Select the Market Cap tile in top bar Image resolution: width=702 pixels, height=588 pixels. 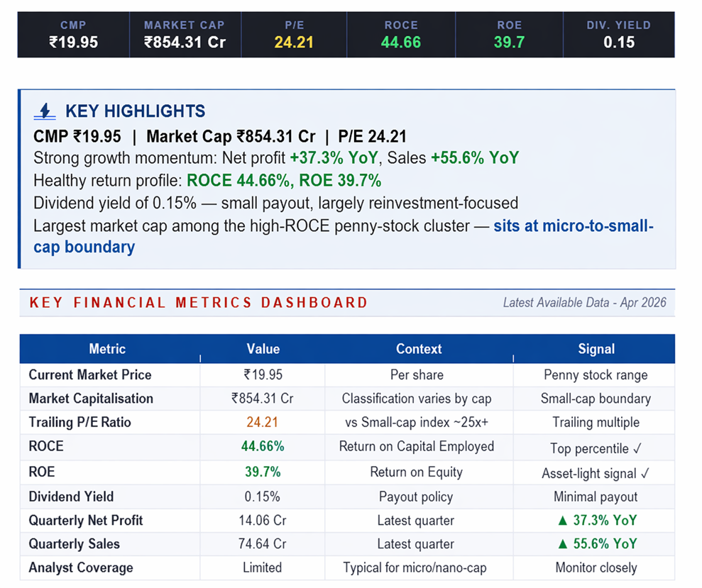[x=184, y=34]
